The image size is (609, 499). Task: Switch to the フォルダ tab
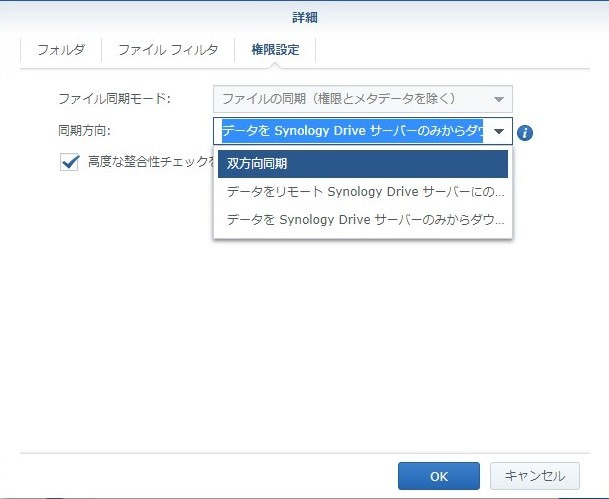tap(61, 49)
